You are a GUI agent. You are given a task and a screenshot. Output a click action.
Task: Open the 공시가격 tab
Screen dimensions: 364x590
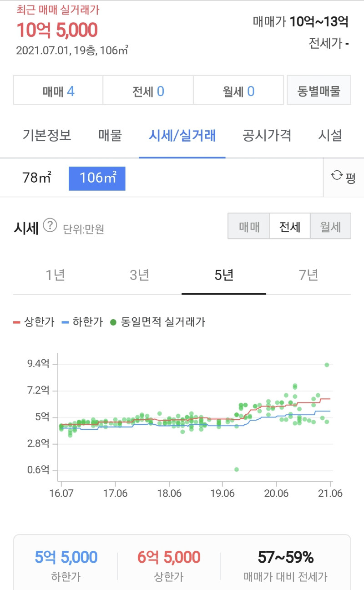267,136
